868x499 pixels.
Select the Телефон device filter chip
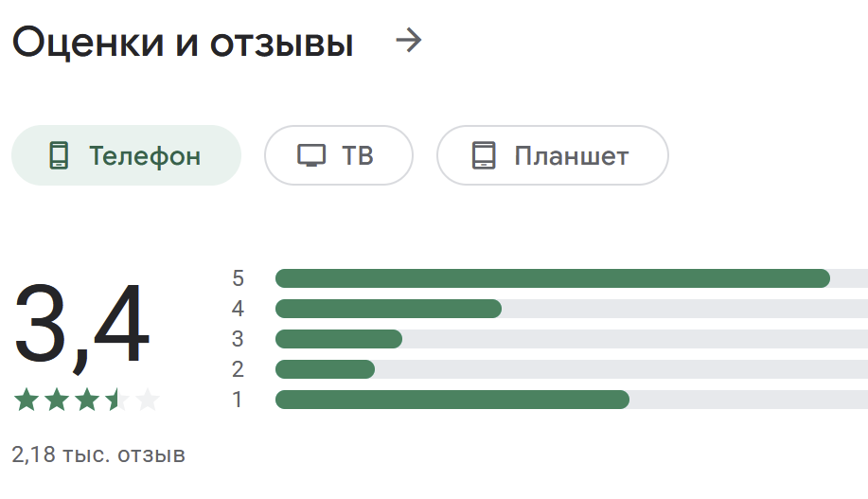126,155
